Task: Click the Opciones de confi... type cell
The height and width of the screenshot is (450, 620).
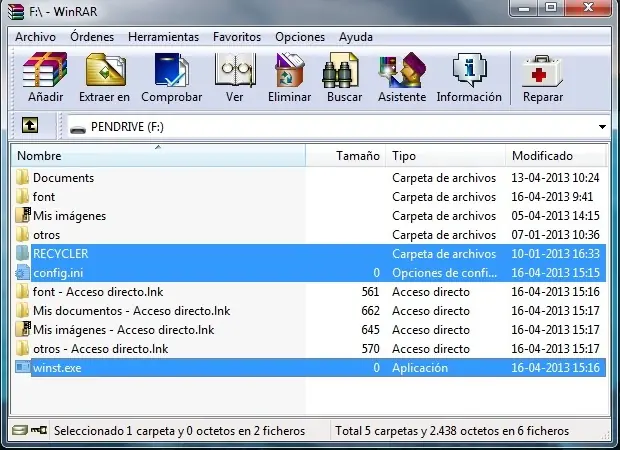Action: tap(444, 273)
